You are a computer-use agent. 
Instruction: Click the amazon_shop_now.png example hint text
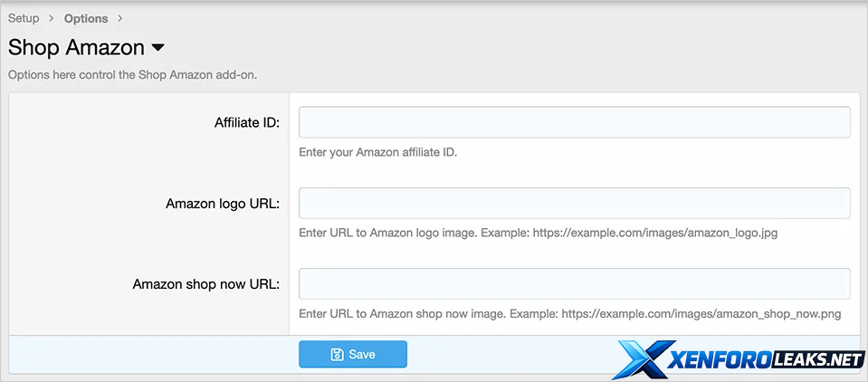(570, 314)
